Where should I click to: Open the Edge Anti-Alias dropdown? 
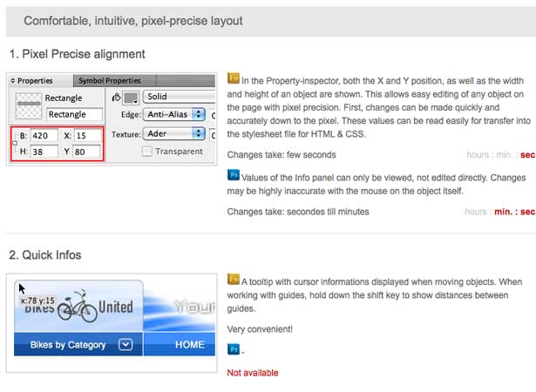coord(174,114)
